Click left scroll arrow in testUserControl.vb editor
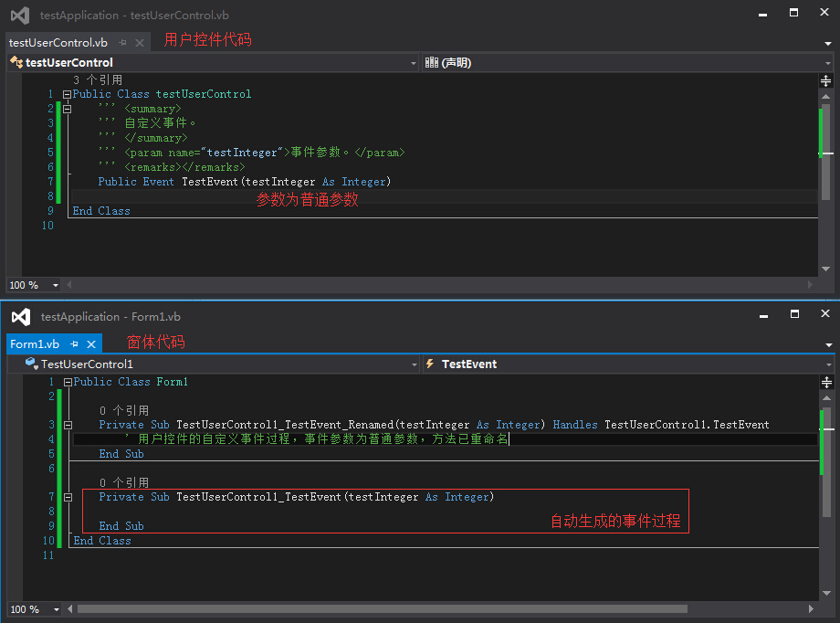 [x=69, y=285]
